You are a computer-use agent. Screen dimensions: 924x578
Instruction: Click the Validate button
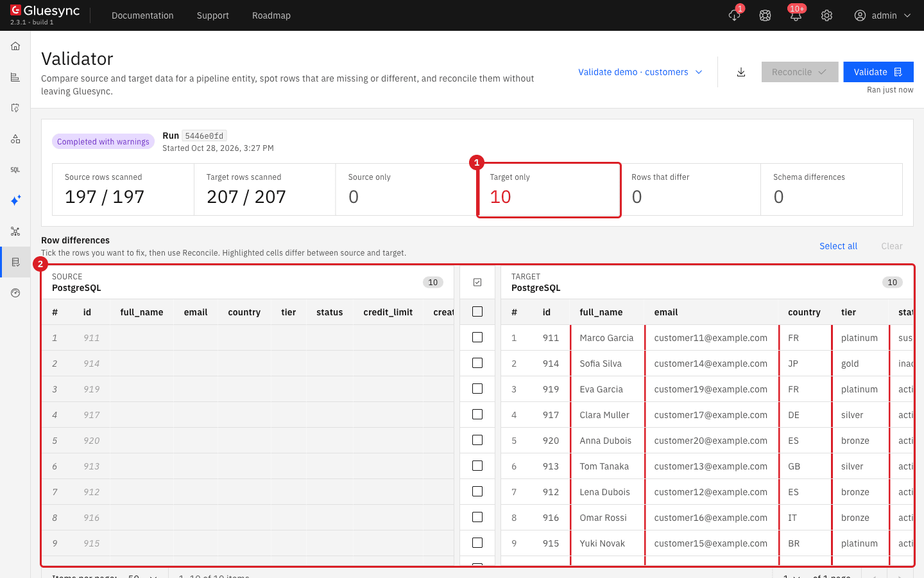(878, 72)
